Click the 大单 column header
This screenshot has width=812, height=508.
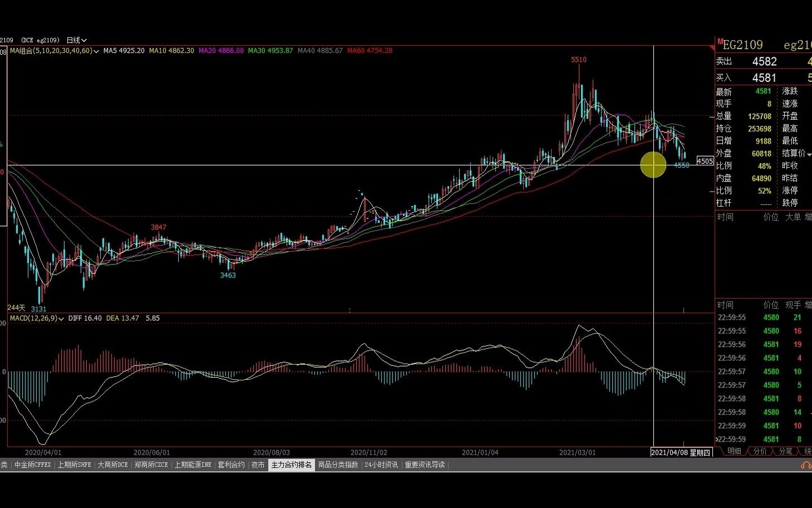coord(793,217)
